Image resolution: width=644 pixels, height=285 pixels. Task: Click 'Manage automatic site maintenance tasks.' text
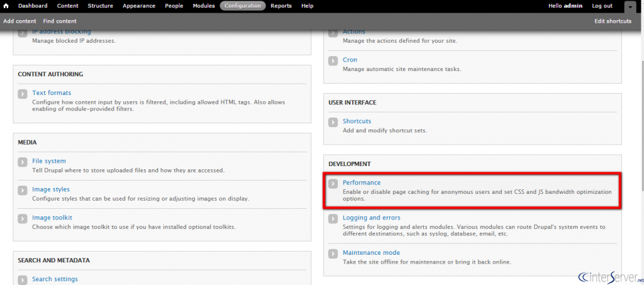point(402,69)
